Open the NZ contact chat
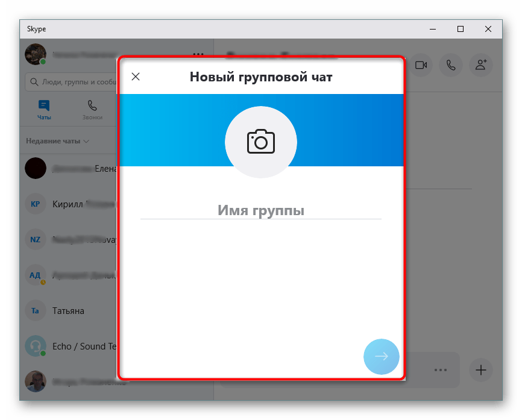Image resolution: width=522 pixels, height=420 pixels. coord(68,239)
